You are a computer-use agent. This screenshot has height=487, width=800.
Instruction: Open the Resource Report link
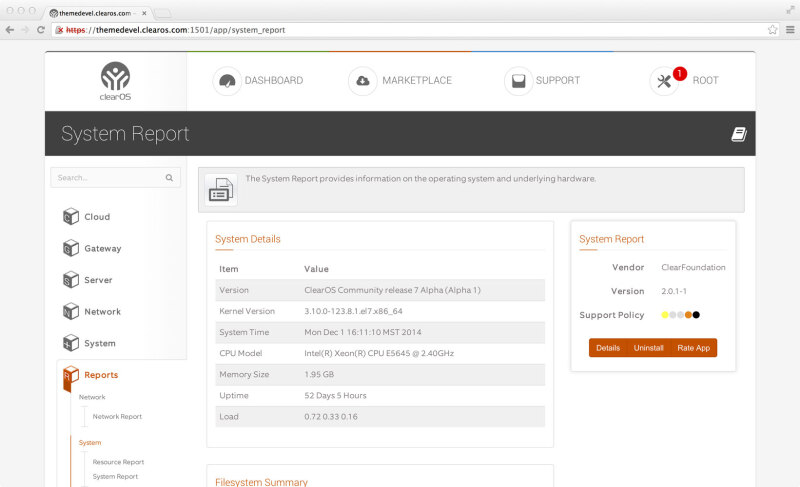tap(118, 462)
